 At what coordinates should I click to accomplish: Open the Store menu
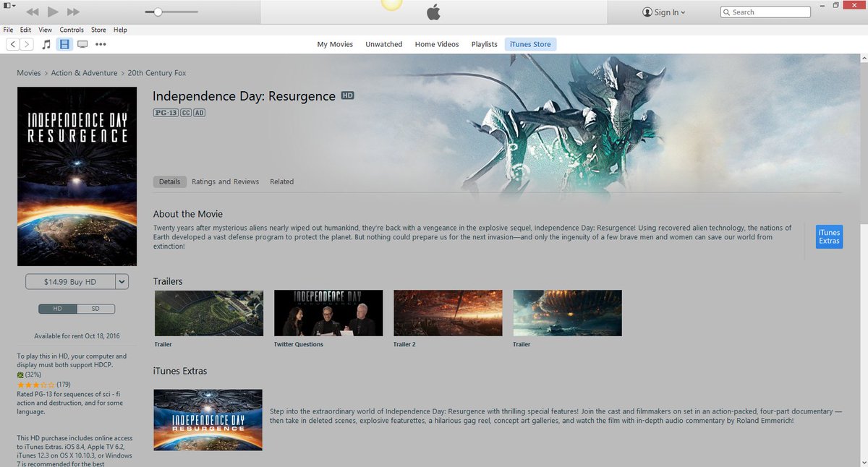pyautogui.click(x=98, y=30)
